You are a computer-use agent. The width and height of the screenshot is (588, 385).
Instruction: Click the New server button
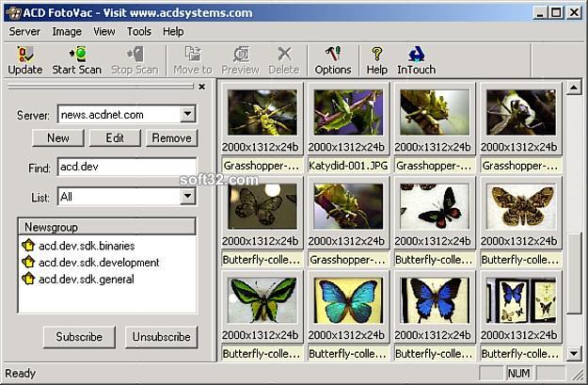tap(58, 138)
